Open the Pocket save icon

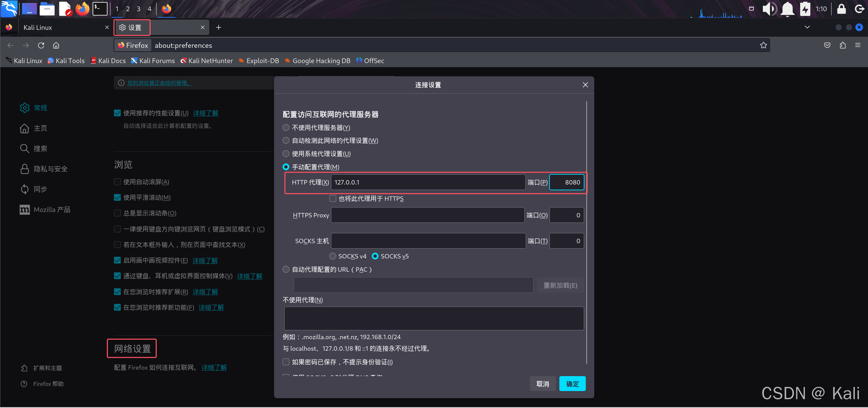827,45
